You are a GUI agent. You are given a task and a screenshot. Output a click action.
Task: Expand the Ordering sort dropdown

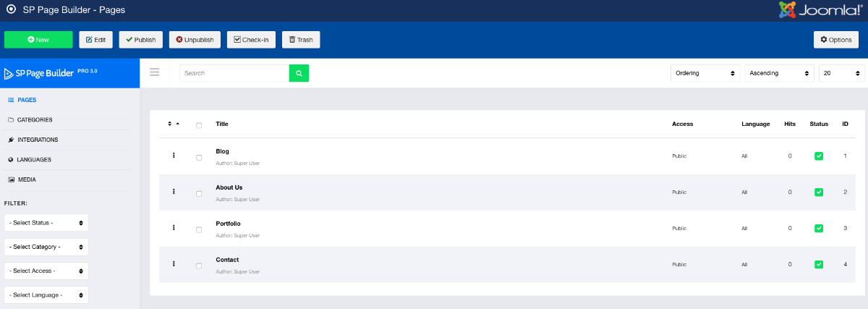(705, 73)
